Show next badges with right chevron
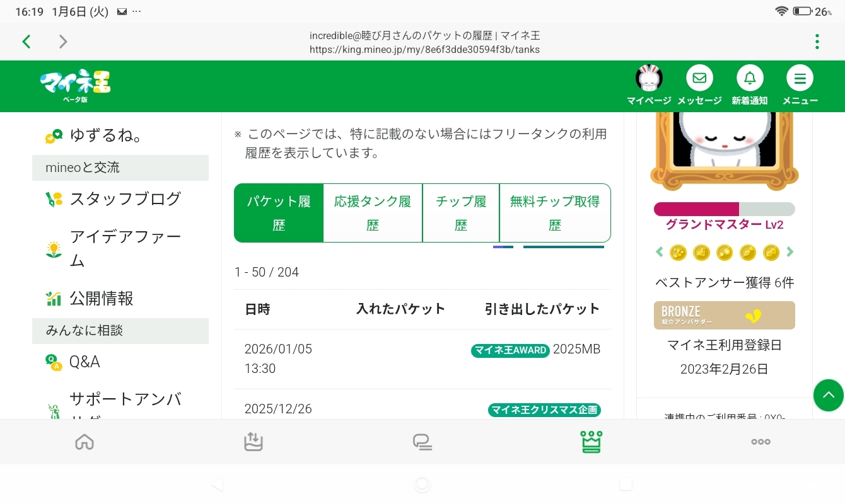 tap(790, 252)
